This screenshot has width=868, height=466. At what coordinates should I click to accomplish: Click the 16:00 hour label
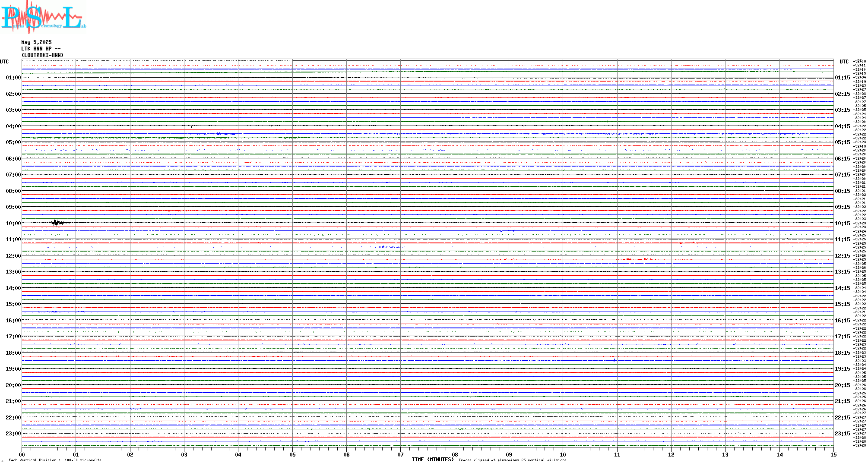pyautogui.click(x=13, y=321)
